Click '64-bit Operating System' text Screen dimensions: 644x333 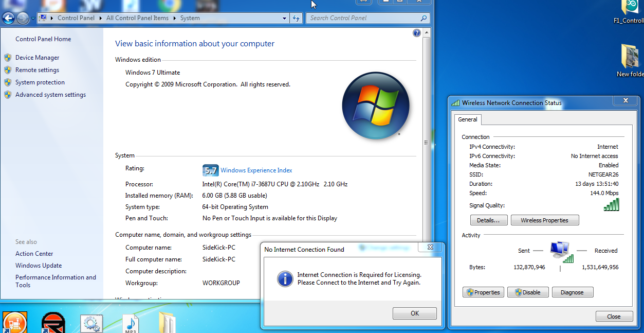pyautogui.click(x=235, y=207)
